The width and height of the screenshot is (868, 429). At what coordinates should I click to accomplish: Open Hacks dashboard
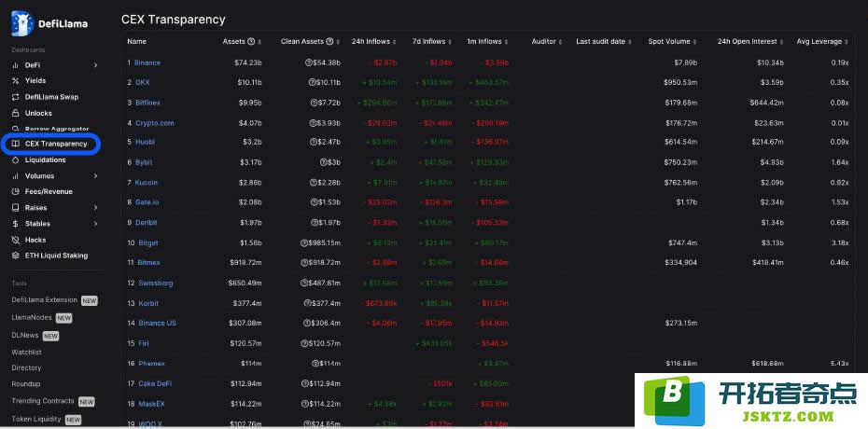tap(35, 240)
